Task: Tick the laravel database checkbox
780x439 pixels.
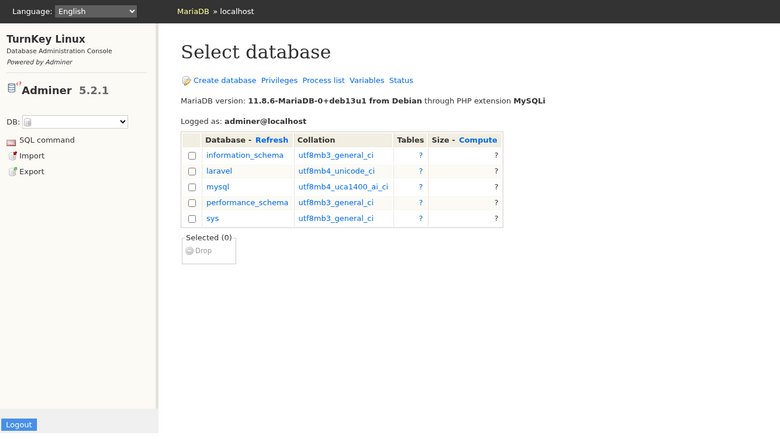Action: [192, 172]
